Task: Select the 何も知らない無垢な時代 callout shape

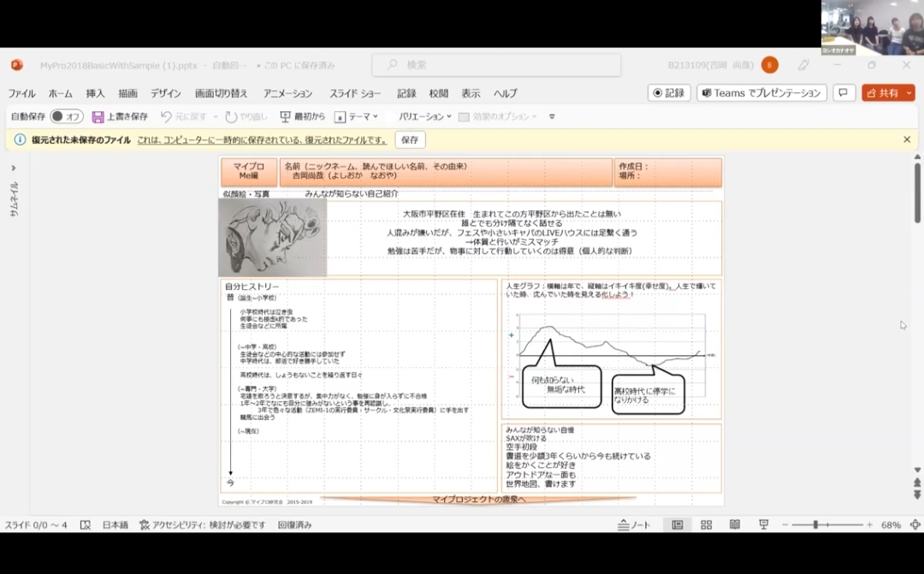Action: (561, 386)
